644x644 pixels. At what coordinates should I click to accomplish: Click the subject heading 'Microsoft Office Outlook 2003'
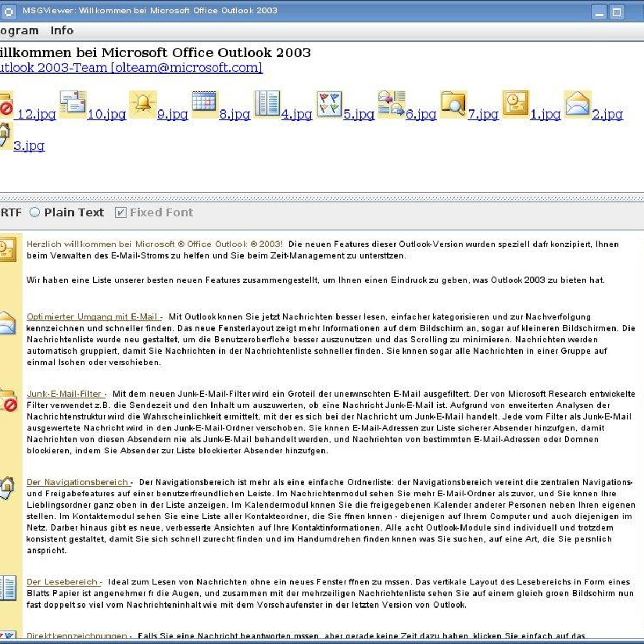click(206, 53)
